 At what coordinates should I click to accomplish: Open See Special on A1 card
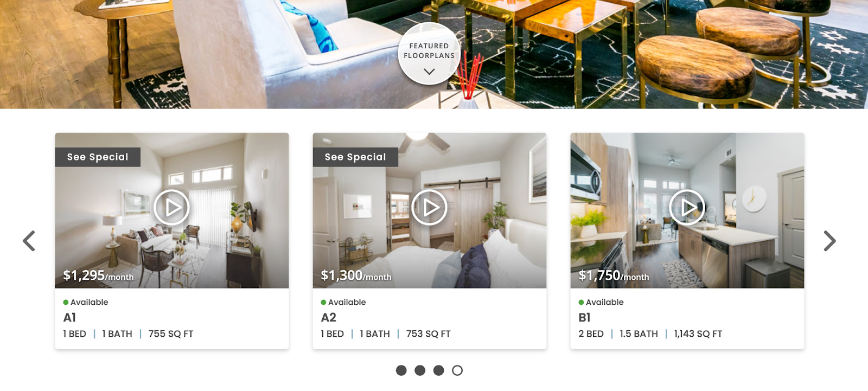(98, 157)
